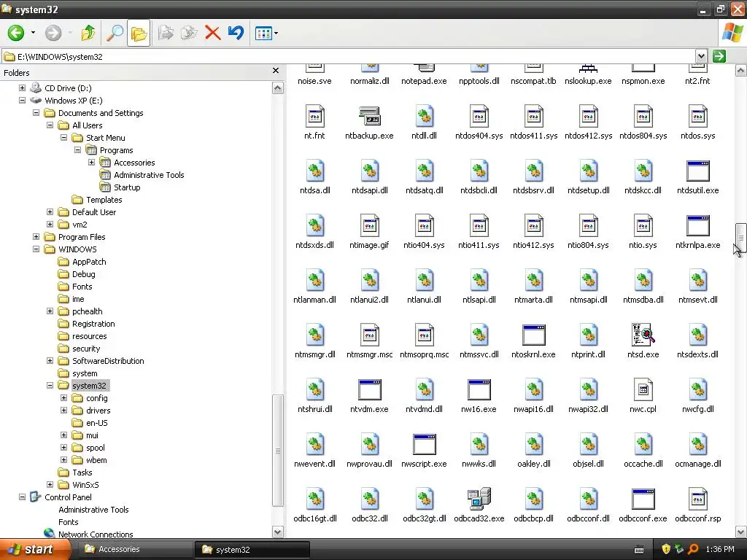Click file list scrollbar down arrow
Viewport: 747px width, 560px height.
click(x=741, y=532)
